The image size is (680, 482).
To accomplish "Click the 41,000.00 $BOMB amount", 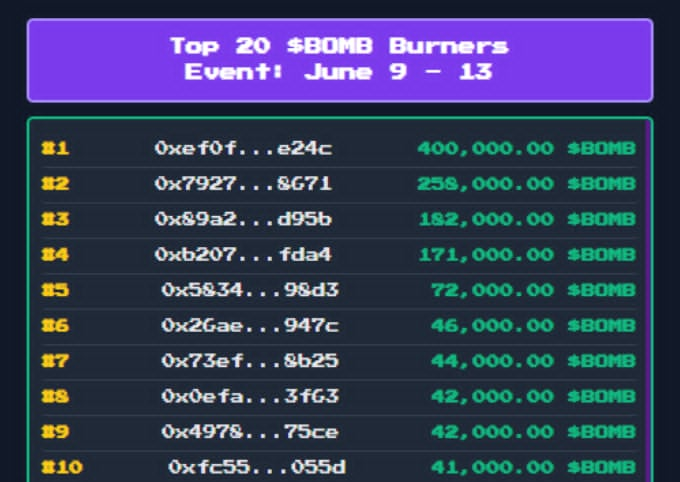I will (x=533, y=467).
